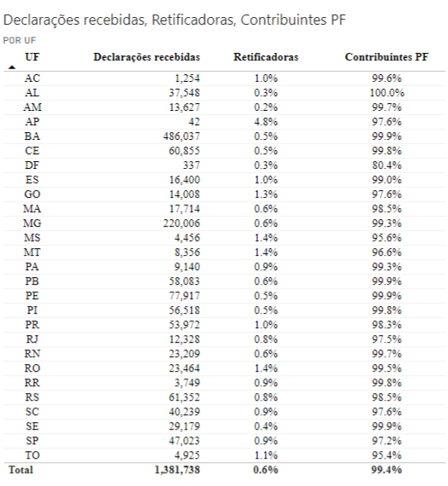The image size is (448, 486).
Task: Click the visual title text
Action: [175, 20]
